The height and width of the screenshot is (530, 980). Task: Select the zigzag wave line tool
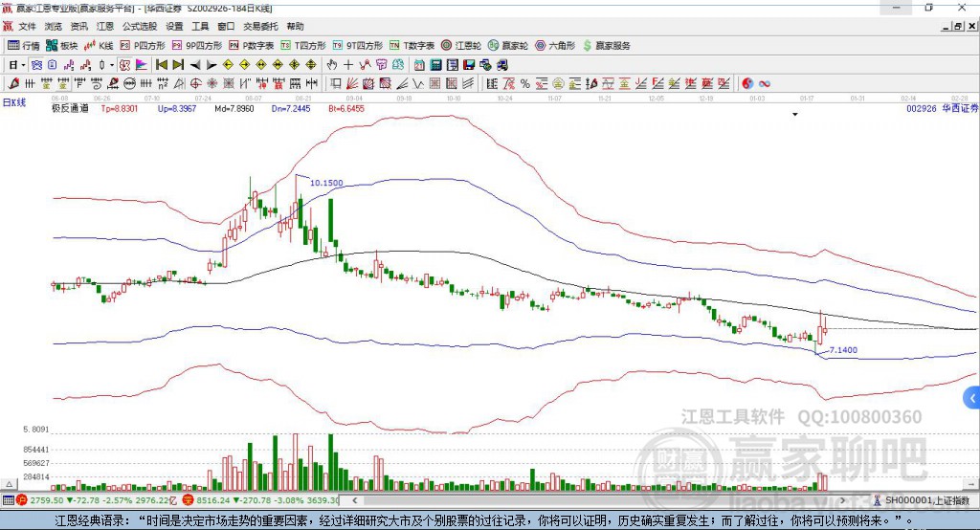417,84
